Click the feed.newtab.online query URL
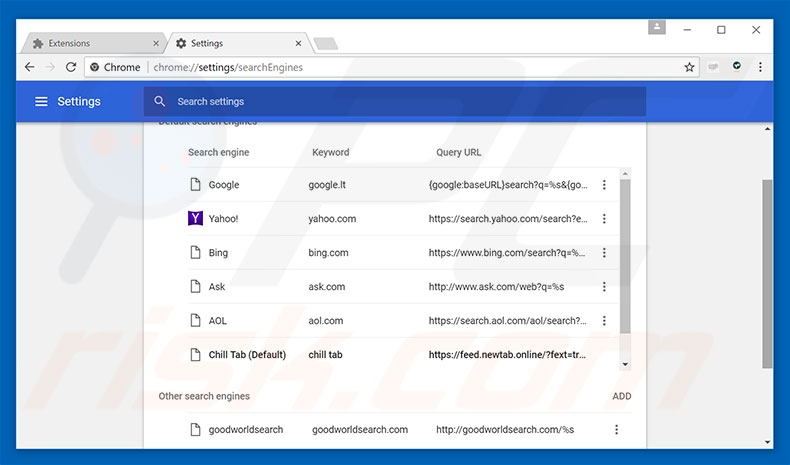Screen dimensions: 790x465 (507, 355)
